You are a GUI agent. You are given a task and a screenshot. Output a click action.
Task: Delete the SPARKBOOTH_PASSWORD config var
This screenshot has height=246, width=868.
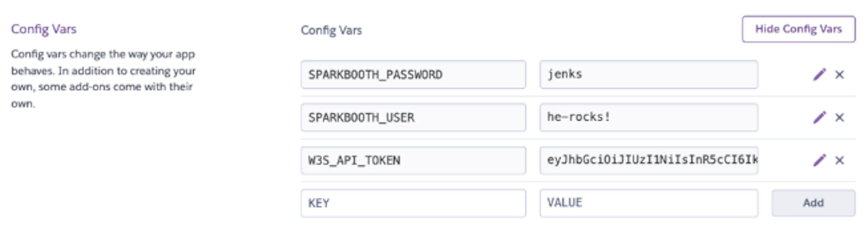[x=840, y=75]
